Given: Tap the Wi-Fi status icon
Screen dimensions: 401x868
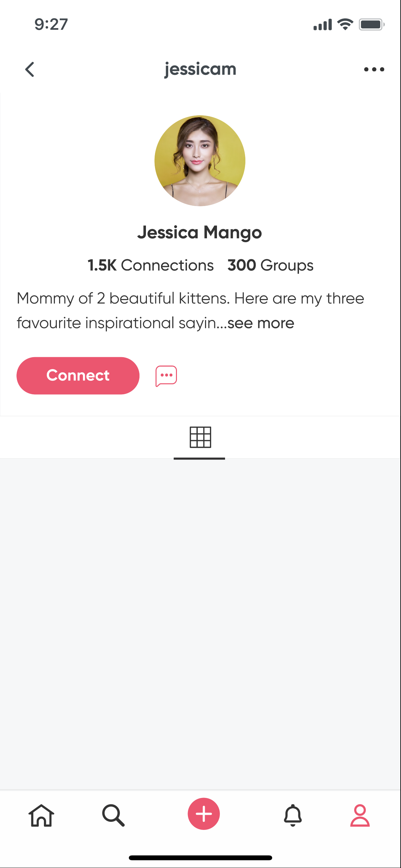Looking at the screenshot, I should click(x=345, y=24).
